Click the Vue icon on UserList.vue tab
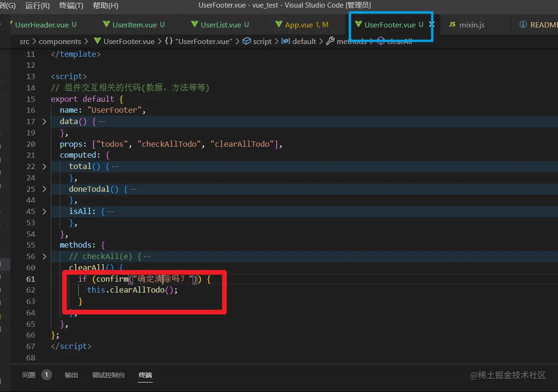558x392 pixels. click(x=195, y=24)
